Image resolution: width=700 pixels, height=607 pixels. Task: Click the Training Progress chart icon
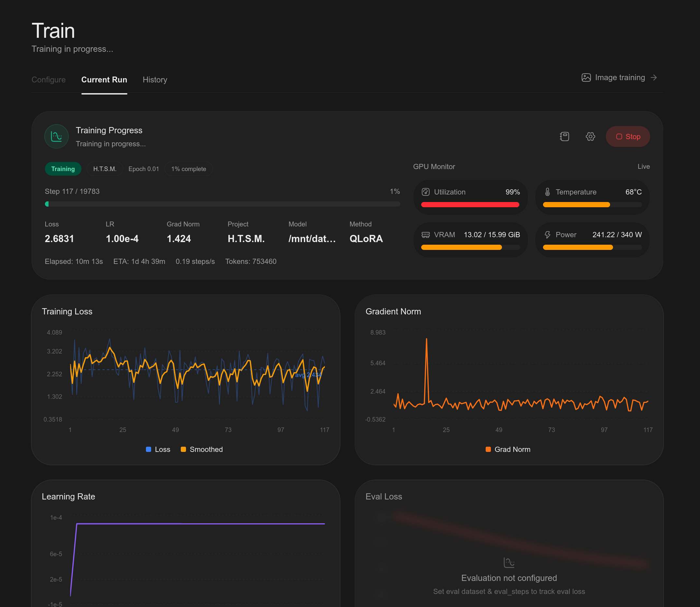pyautogui.click(x=57, y=137)
